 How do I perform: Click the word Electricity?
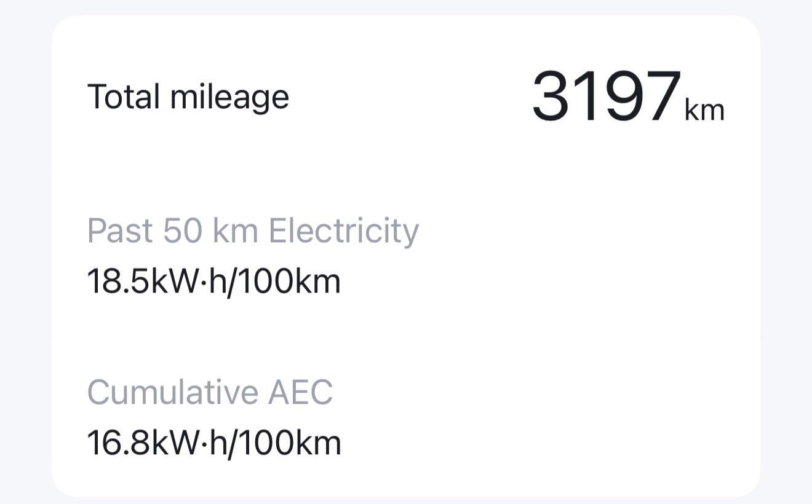[x=344, y=231]
